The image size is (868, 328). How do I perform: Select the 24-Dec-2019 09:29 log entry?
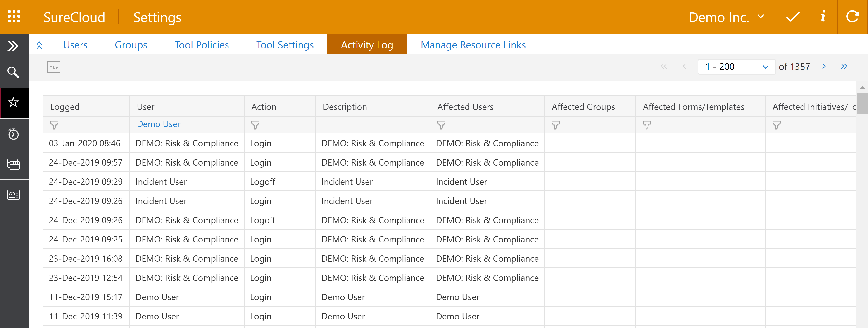(450, 182)
